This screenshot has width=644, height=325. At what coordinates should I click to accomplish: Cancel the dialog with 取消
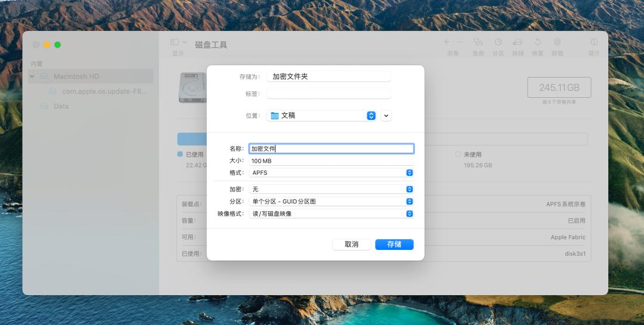[x=352, y=244]
